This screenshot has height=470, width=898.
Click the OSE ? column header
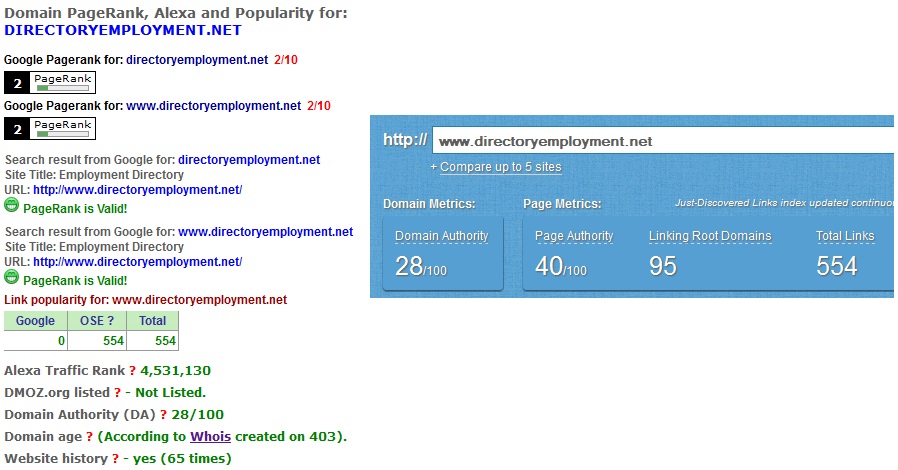97,321
